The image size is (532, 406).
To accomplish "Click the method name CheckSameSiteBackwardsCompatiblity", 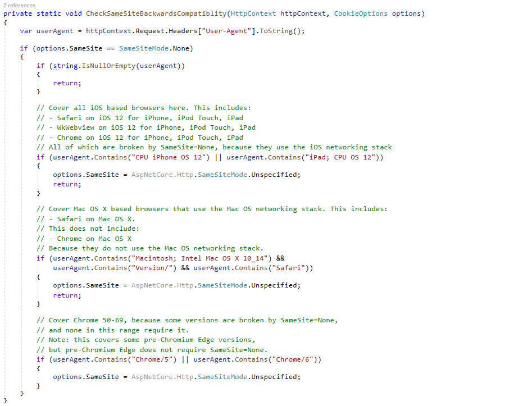I will pyautogui.click(x=156, y=13).
